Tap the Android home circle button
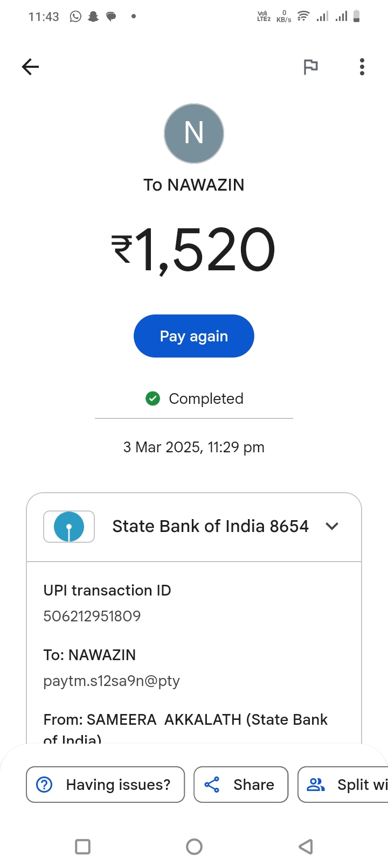 coord(194,846)
